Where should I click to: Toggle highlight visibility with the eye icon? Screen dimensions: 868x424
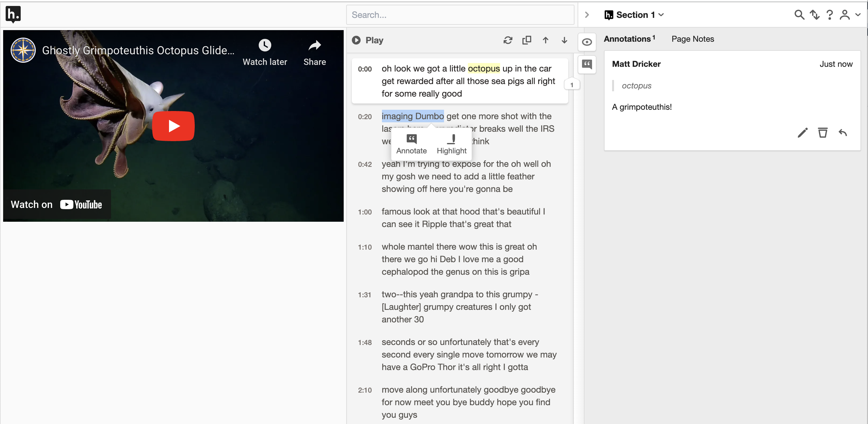(x=587, y=42)
